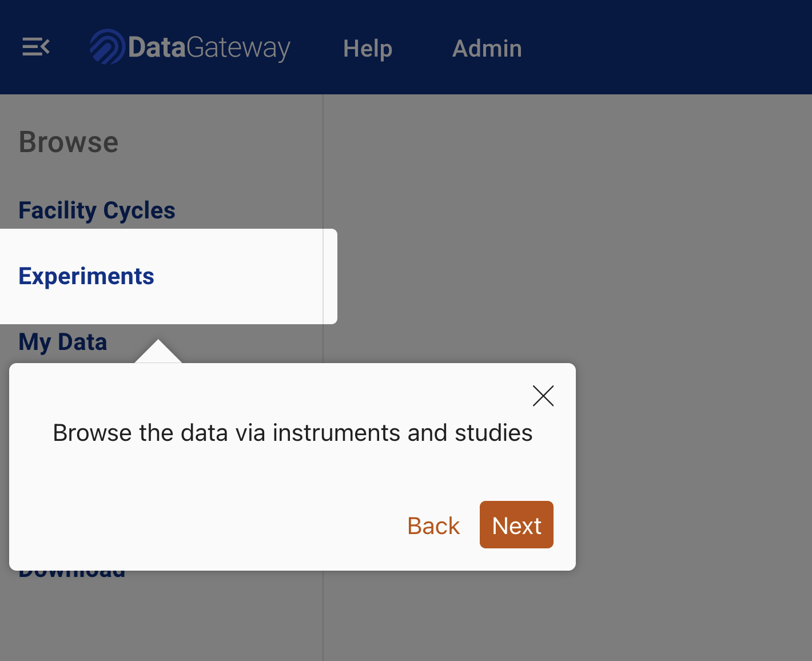Click the tooltip text about browsing instruments

pos(292,433)
